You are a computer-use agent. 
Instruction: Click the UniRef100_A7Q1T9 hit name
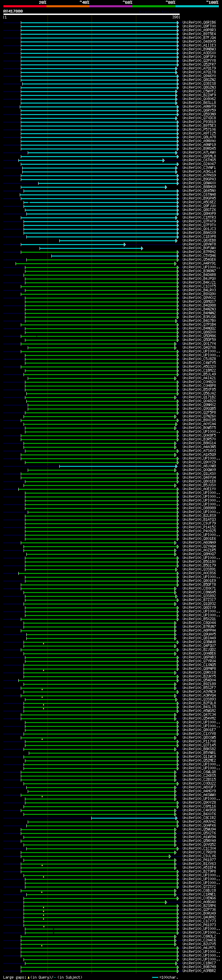pos(199,68)
